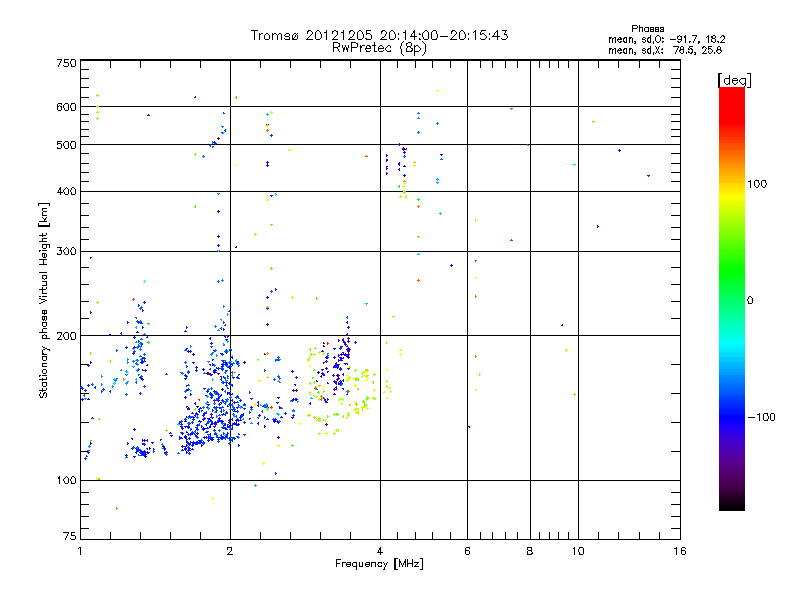Click the "Frequency [MHz]" axis title

[379, 564]
